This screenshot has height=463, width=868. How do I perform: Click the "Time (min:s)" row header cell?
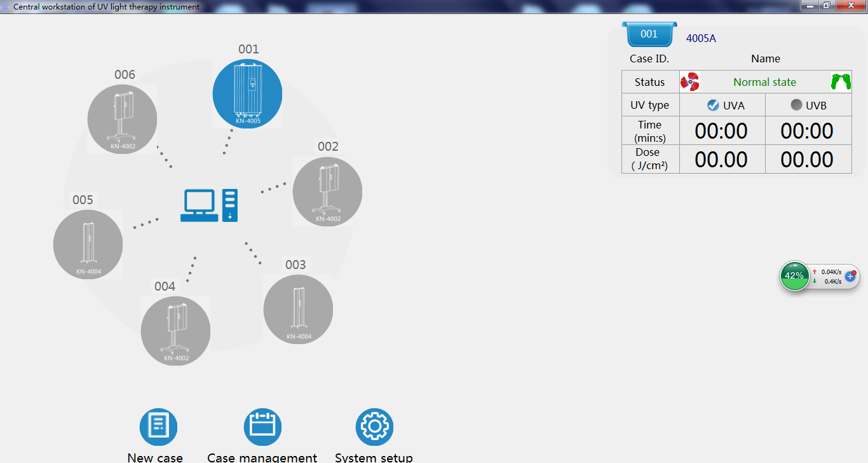650,131
